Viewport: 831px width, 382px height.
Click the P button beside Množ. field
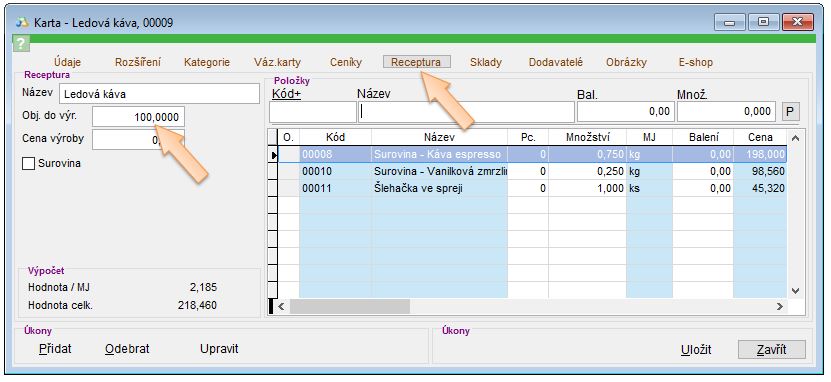click(790, 112)
